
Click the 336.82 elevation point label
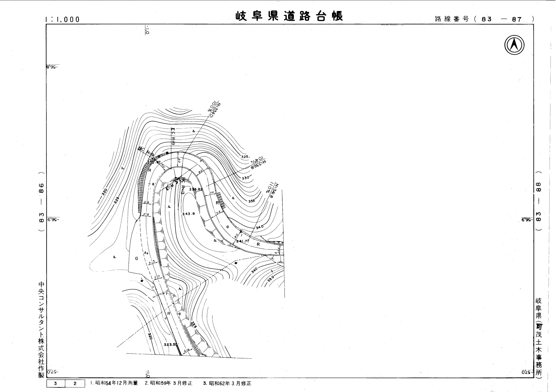[196, 189]
